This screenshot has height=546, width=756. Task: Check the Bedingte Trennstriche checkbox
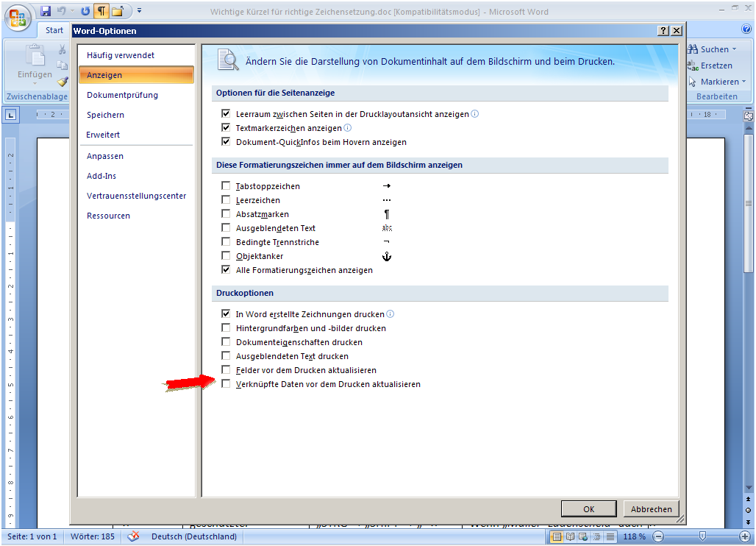pyautogui.click(x=226, y=241)
